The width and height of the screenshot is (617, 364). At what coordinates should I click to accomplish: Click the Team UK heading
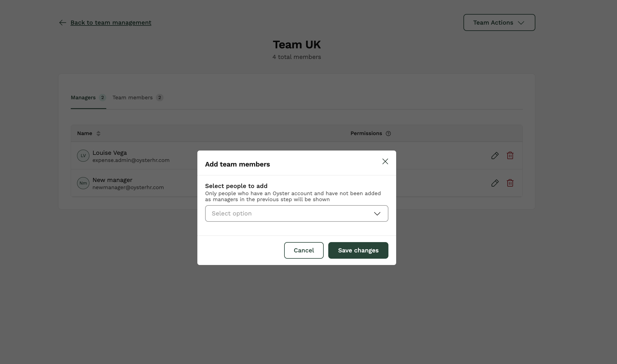pos(296,45)
